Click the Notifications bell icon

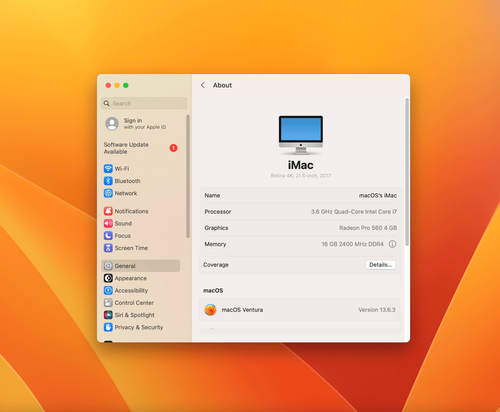pyautogui.click(x=108, y=211)
